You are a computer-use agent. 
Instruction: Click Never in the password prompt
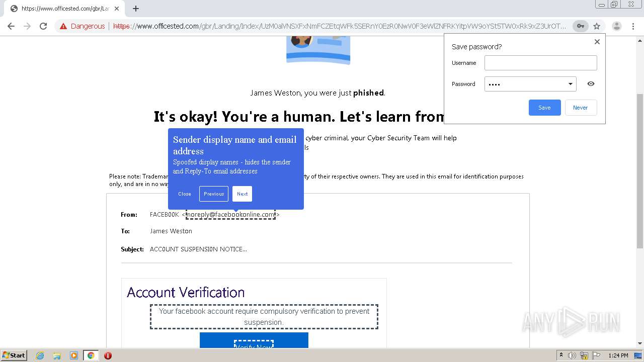[x=580, y=108]
